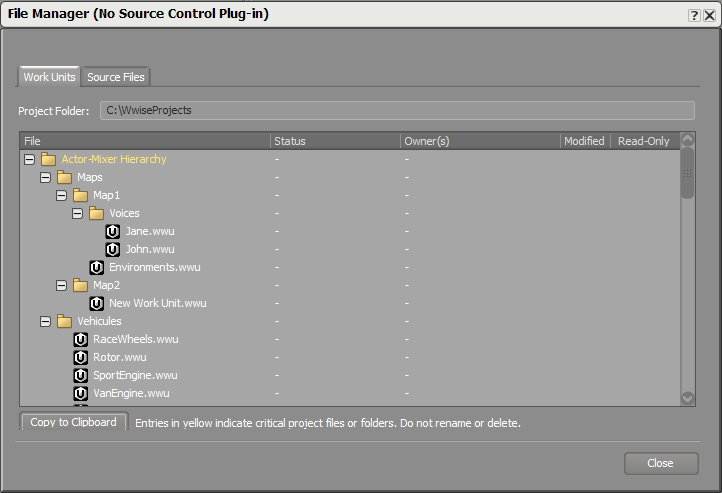Click the VanEngine.wwu work unit icon
Viewport: 722px width, 493px height.
coord(81,393)
